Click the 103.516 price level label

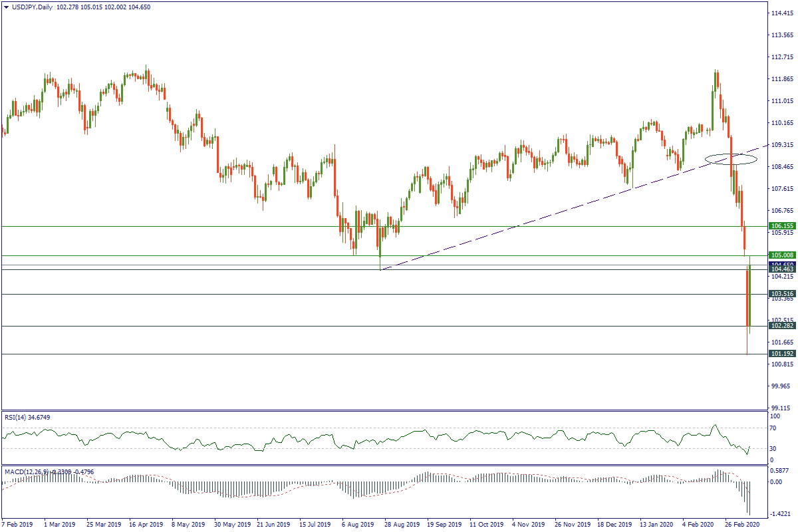coord(781,293)
